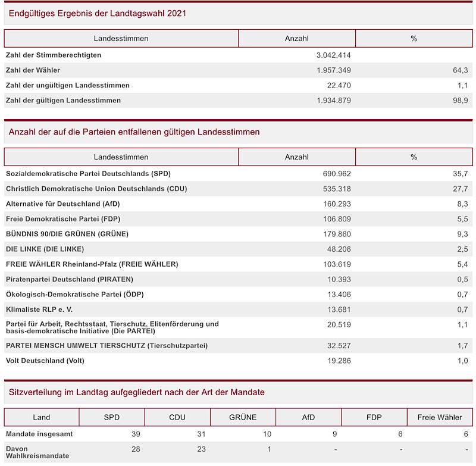The width and height of the screenshot is (476, 466).
Task: Click the 'Freie Wähler' column header
Action: [x=440, y=417]
